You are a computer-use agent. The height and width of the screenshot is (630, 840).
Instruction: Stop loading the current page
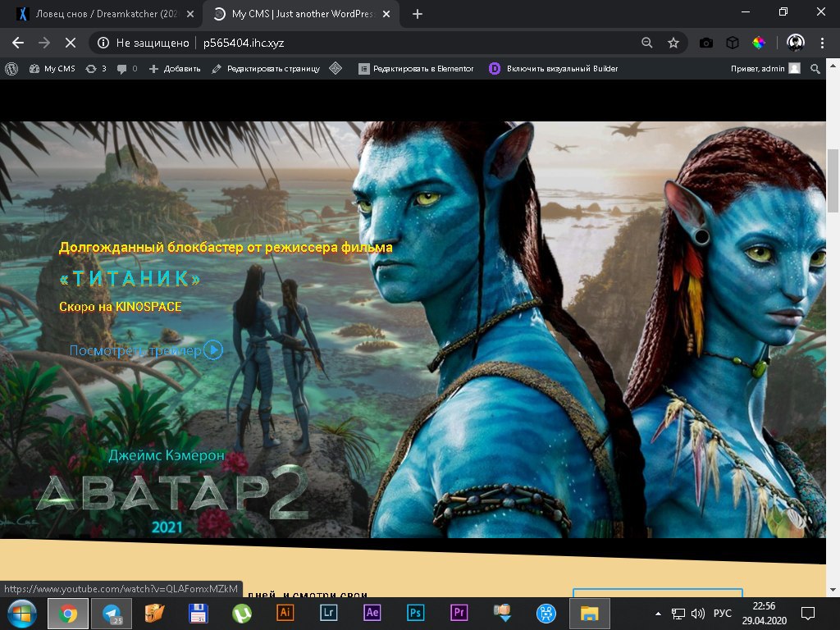tap(71, 43)
